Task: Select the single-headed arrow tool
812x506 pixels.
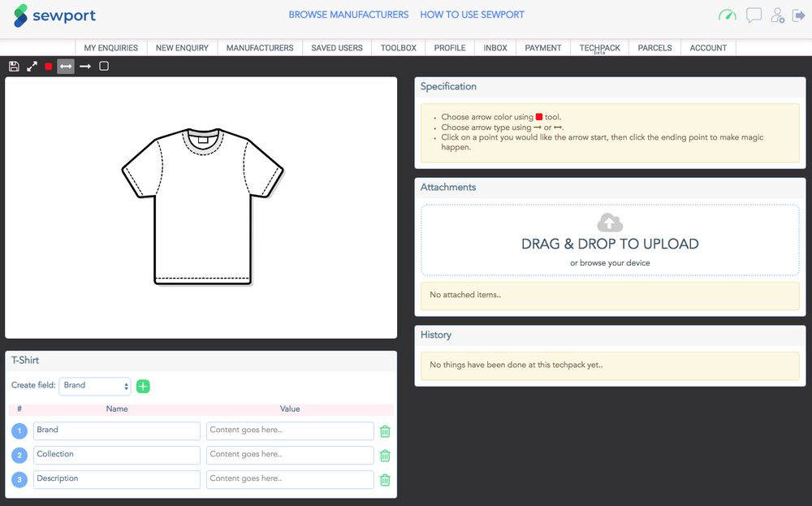Action: (84, 66)
